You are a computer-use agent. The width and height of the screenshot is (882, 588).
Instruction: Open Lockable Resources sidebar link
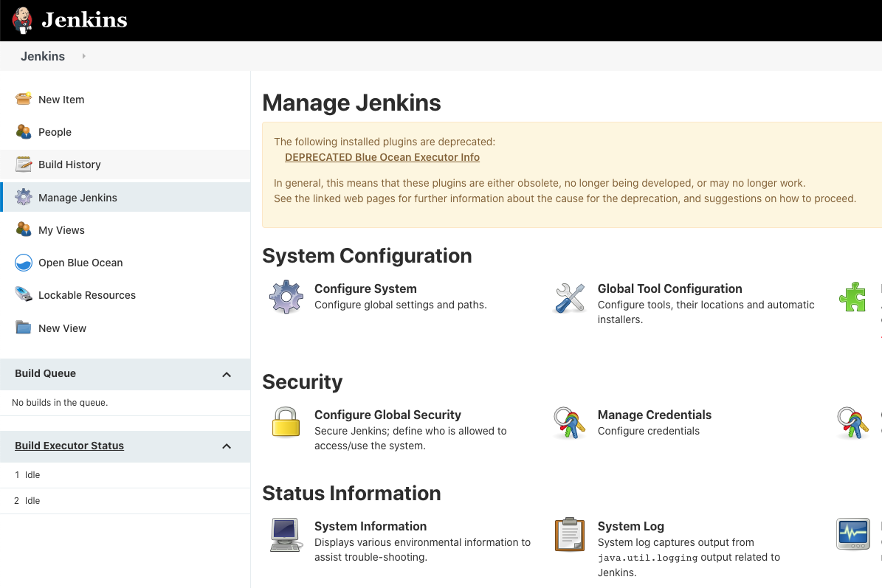pos(87,295)
